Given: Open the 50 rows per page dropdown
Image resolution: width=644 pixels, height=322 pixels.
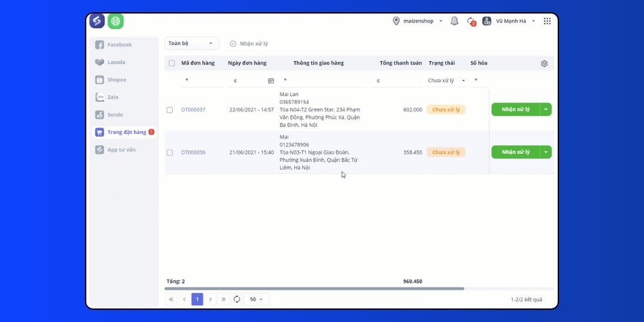Looking at the screenshot, I should coord(256,299).
